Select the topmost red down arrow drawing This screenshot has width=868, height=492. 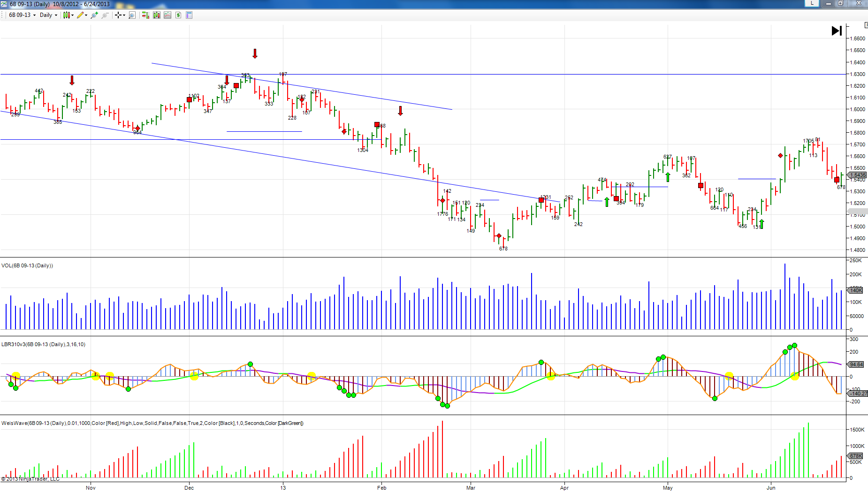pyautogui.click(x=255, y=53)
